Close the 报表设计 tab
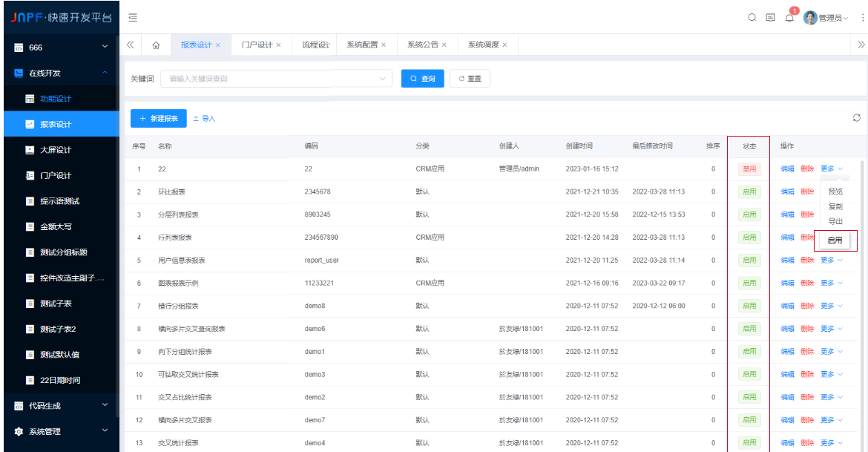The height and width of the screenshot is (452, 868). (218, 45)
